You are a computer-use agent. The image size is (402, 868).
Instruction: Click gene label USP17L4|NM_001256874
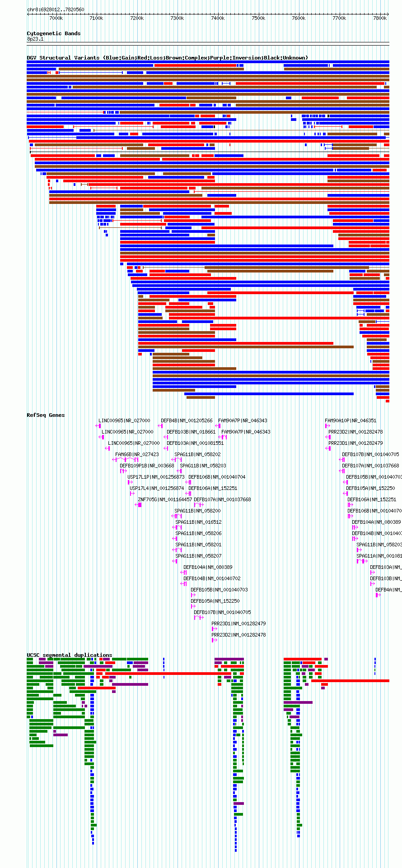(x=157, y=488)
